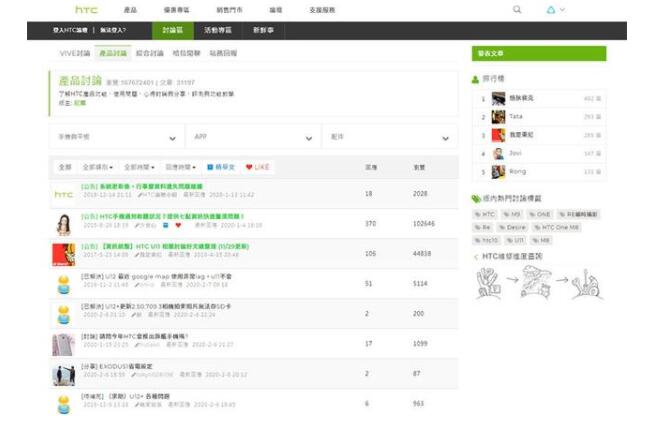Toggle the 精華文 featured posts filter
The height and width of the screenshot is (422, 647).
click(221, 167)
